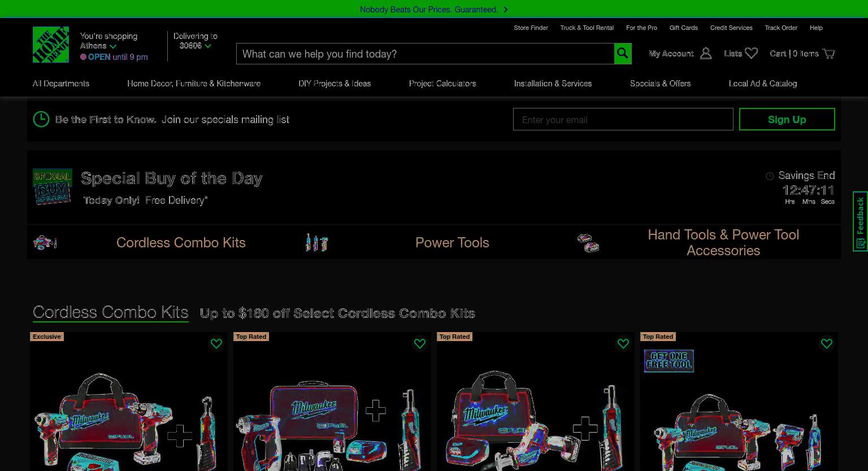The image size is (868, 471).
Task: Favorite the second Top Rated kit
Action: point(623,343)
